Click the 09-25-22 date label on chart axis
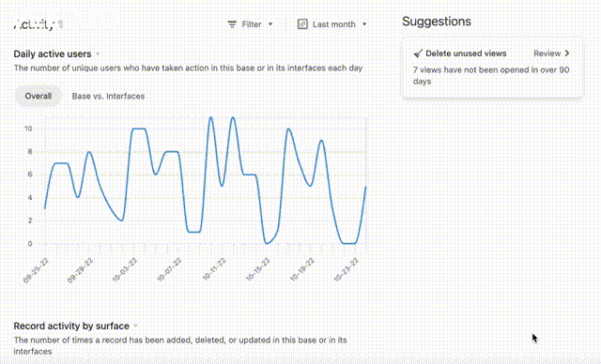 click(x=36, y=270)
